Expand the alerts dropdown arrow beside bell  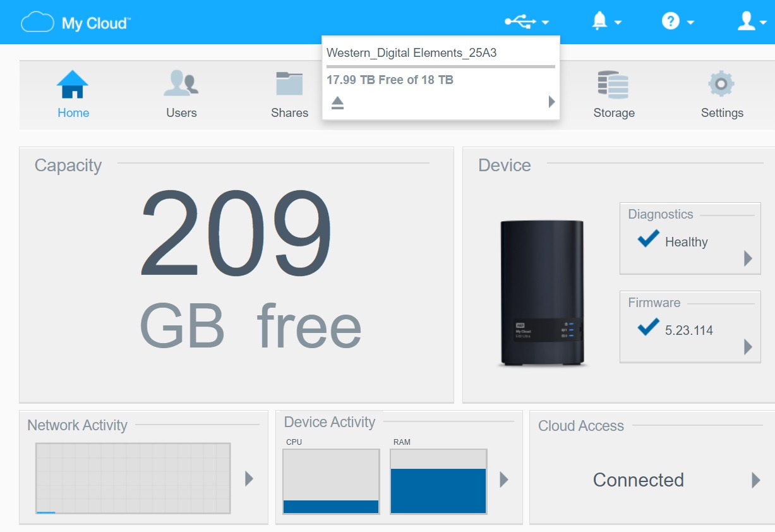tap(618, 23)
